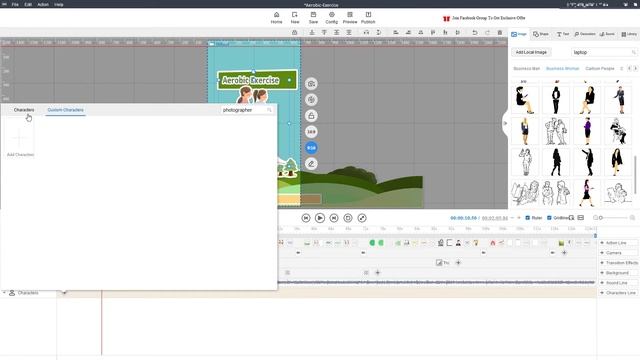Toggle the Gridline checkbox
Image resolution: width=640 pixels, height=360 pixels.
click(549, 218)
